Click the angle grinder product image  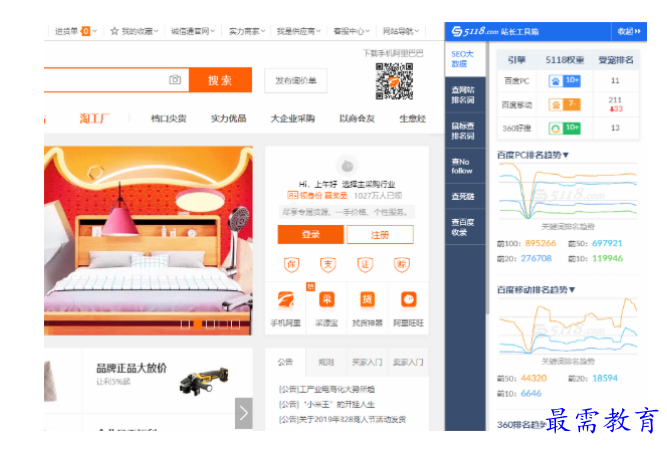(204, 381)
